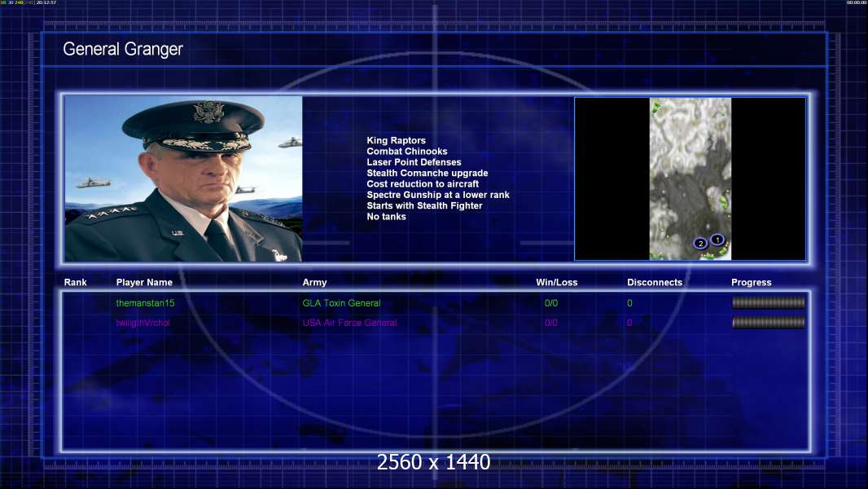Image resolution: width=868 pixels, height=489 pixels.
Task: Click Cost reduction to aircraft line
Action: coord(423,184)
